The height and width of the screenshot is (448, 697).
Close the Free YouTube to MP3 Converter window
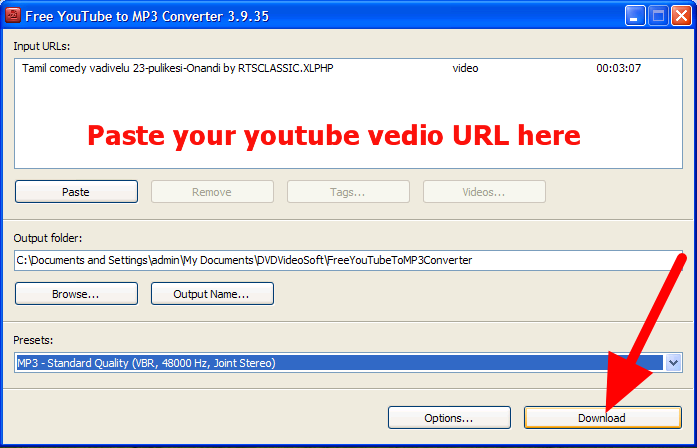(x=681, y=16)
